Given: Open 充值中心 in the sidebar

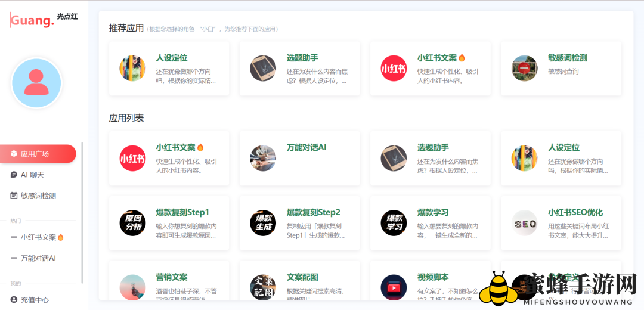Looking at the screenshot, I should click(x=35, y=300).
